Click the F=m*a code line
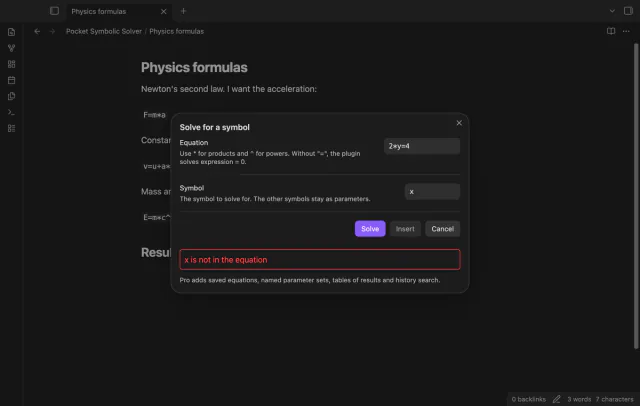 point(154,115)
